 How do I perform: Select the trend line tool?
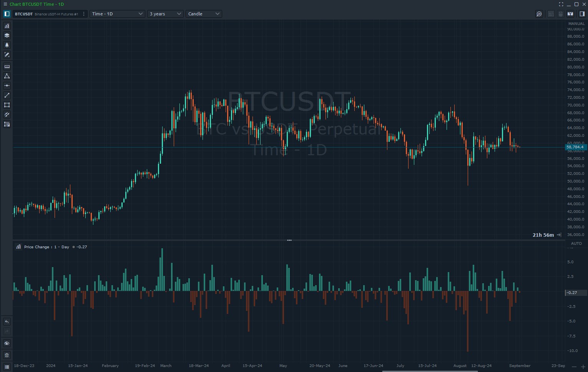click(x=7, y=95)
